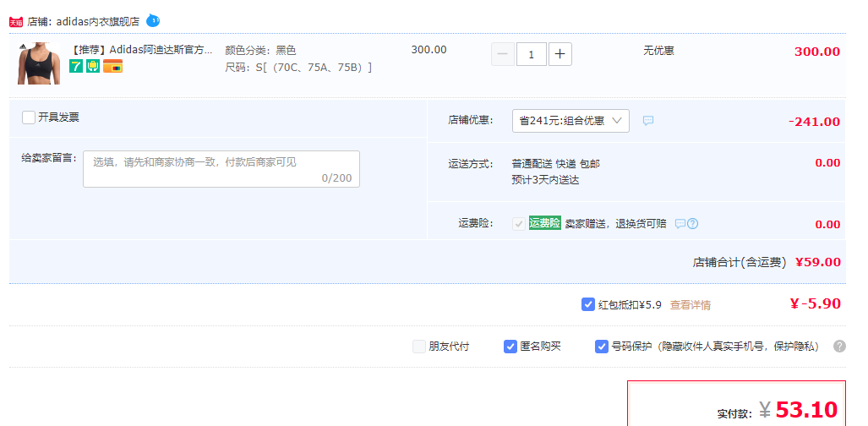Open the 店铺优惠 省241元 dropdown
Image resolution: width=868 pixels, height=426 pixels.
[570, 121]
